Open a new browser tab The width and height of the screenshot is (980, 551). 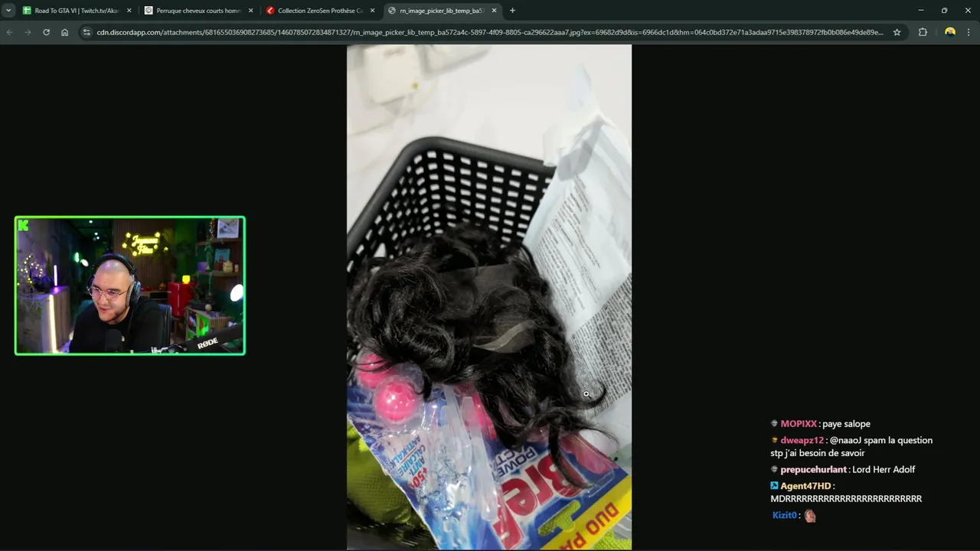click(x=512, y=11)
